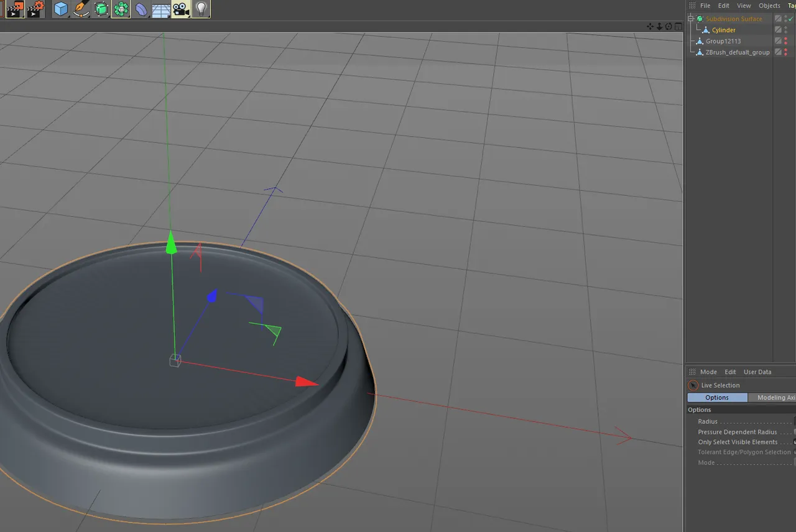The width and height of the screenshot is (796, 532).
Task: Open the User Data menu
Action: pos(757,372)
